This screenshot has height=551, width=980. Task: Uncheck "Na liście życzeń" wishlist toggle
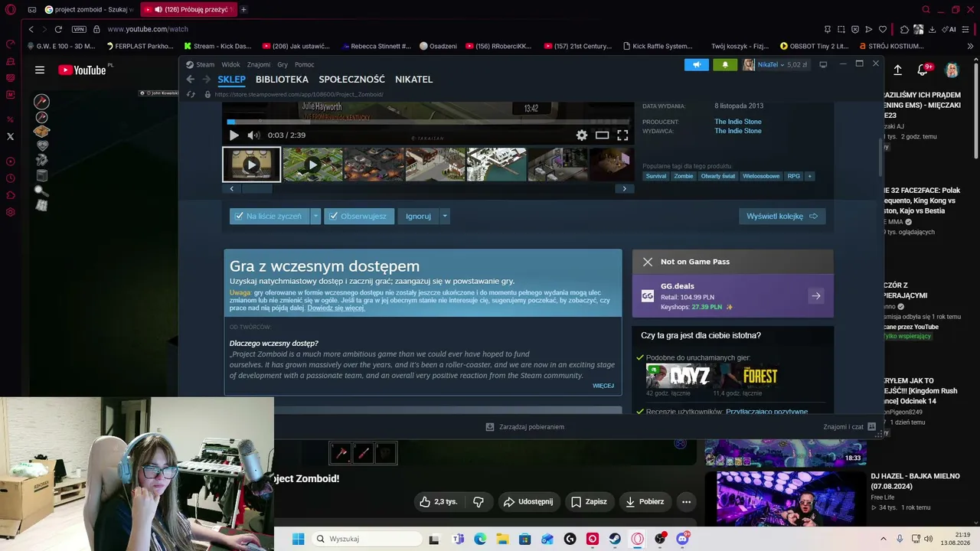click(x=269, y=217)
